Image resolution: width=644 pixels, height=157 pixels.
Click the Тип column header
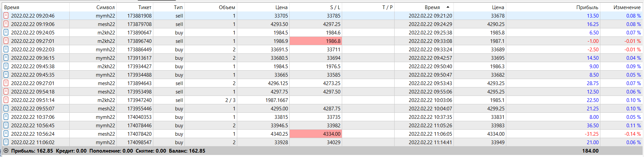(178, 7)
